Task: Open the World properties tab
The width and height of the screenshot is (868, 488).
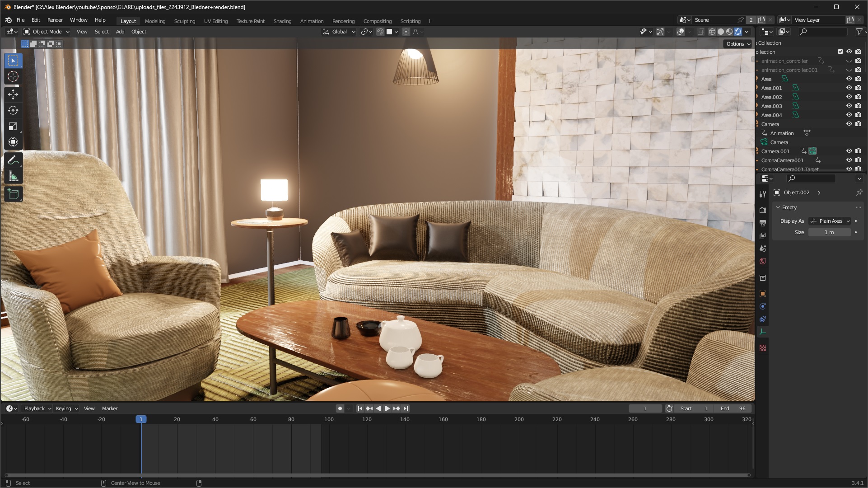Action: coord(763,261)
